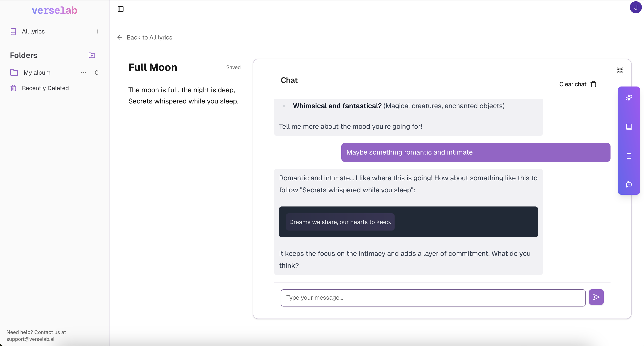The width and height of the screenshot is (644, 346).
Task: Click the rhyme stack icon in purple toolbar
Action: pos(629,156)
